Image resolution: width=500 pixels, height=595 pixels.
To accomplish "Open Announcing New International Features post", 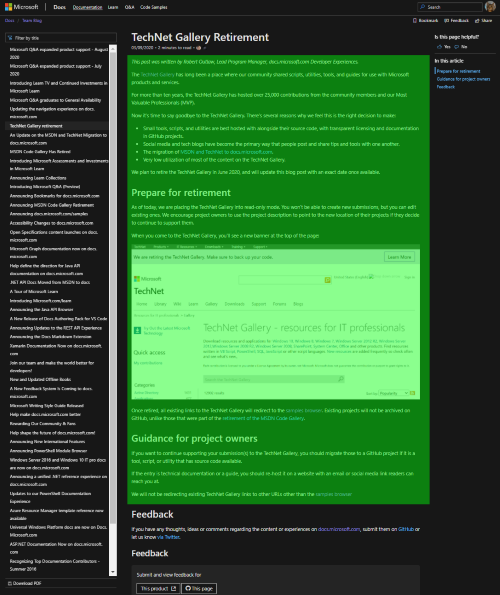I will (47, 442).
